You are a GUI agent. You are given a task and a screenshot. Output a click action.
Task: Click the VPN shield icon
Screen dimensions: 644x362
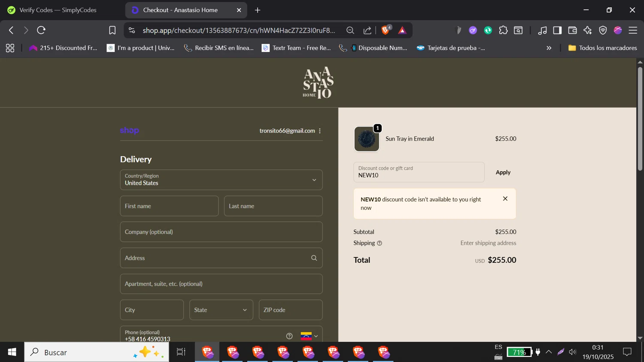pyautogui.click(x=603, y=30)
